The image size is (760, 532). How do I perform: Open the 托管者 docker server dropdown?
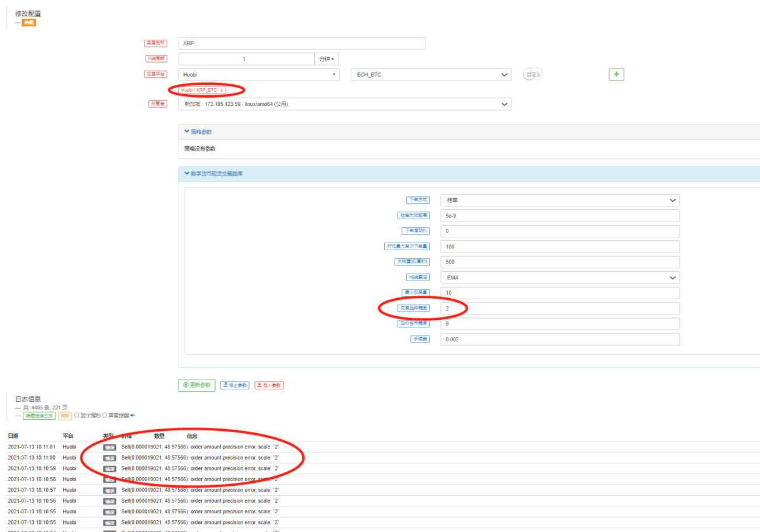[x=345, y=104]
